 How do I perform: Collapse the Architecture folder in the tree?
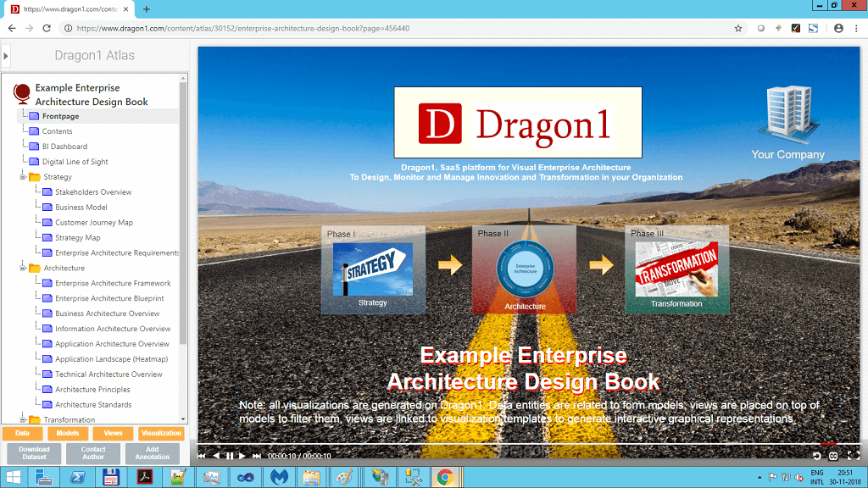[23, 268]
